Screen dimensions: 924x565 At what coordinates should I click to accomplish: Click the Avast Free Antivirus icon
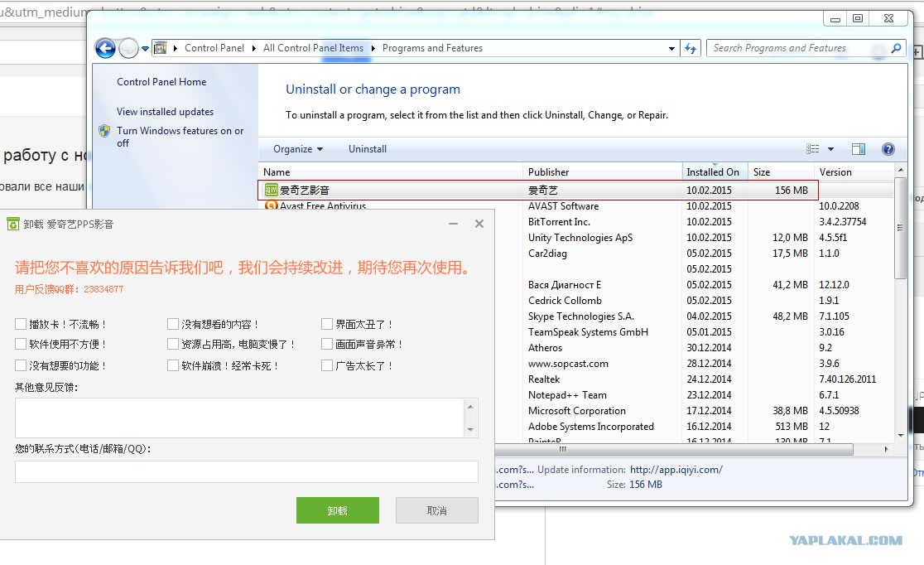271,205
